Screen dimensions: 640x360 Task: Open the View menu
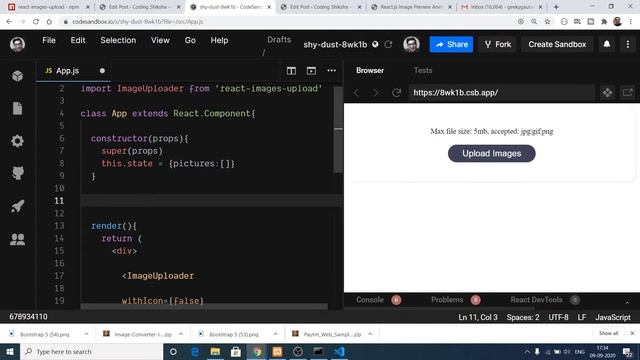click(x=160, y=40)
